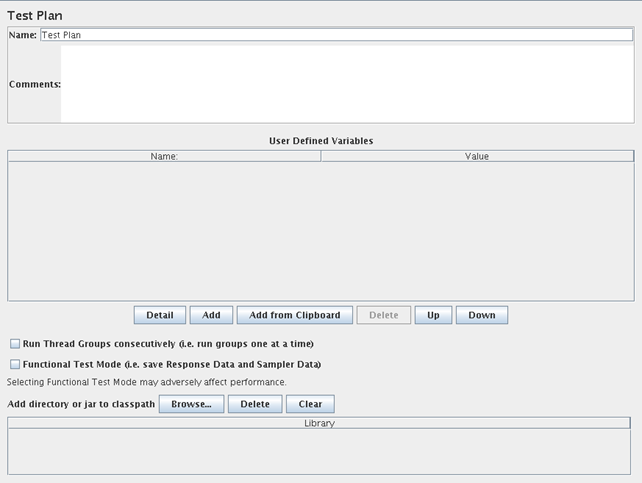Toggle the Functional Test Mode checkbox
Viewport: 642px width, 483px height.
click(15, 364)
